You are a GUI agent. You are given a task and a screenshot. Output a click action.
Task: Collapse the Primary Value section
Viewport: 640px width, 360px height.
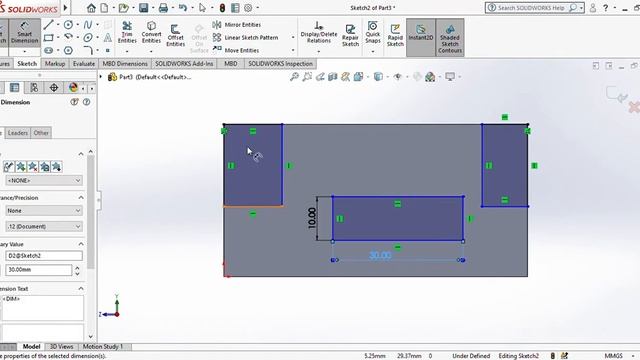(81, 244)
